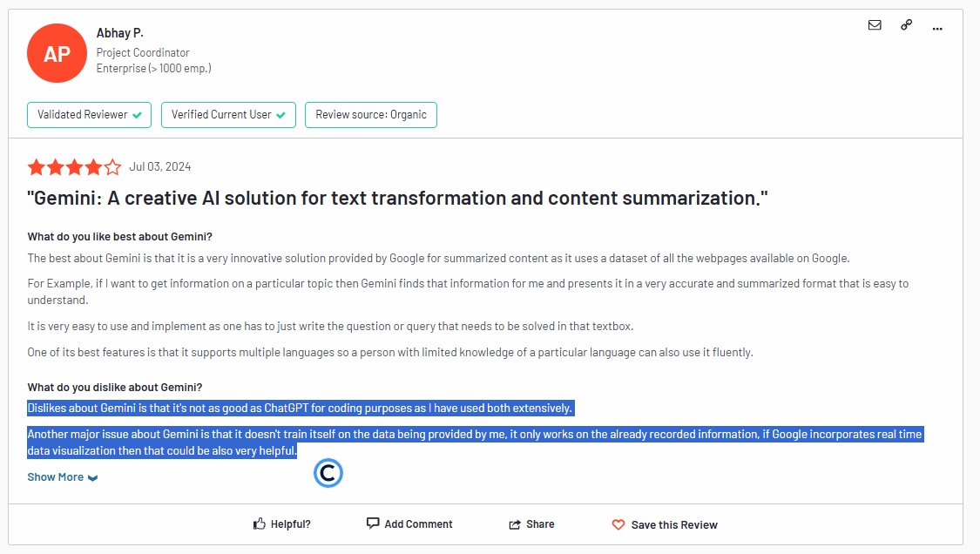Click paragraph starting "For Example, if I want"

point(468,292)
